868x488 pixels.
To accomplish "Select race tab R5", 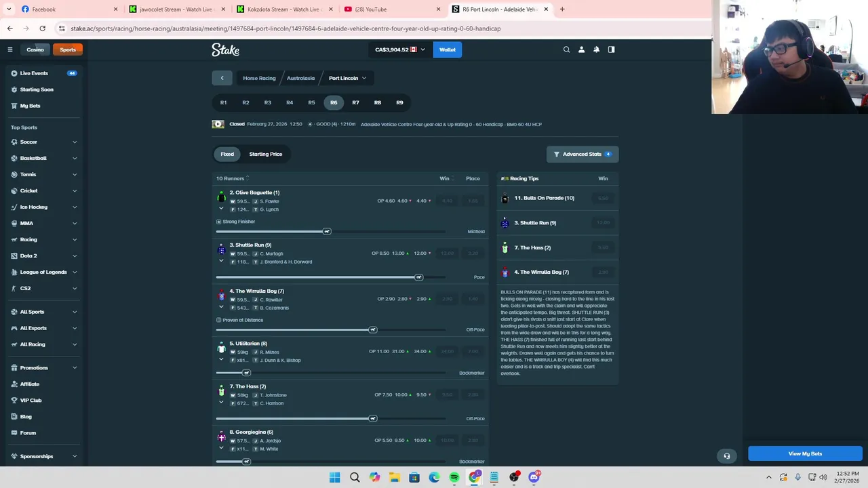I will 311,102.
